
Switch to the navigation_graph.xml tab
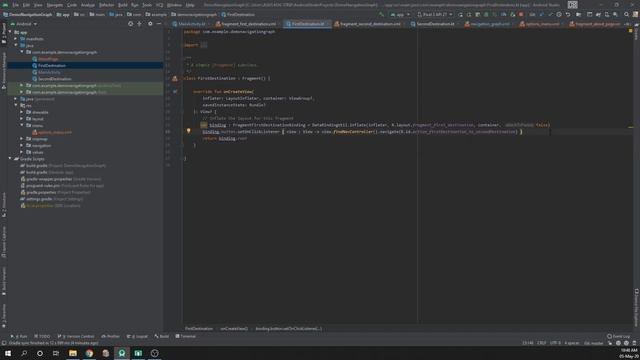coord(488,24)
